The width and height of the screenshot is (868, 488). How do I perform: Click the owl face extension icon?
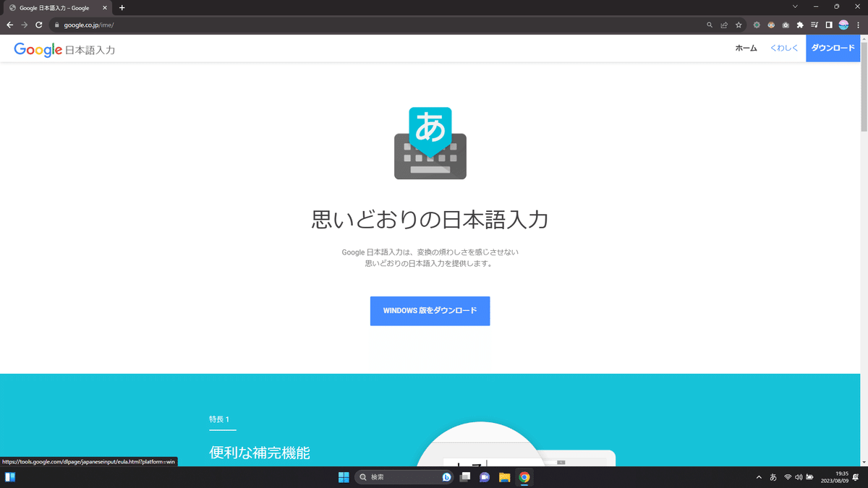(x=771, y=25)
